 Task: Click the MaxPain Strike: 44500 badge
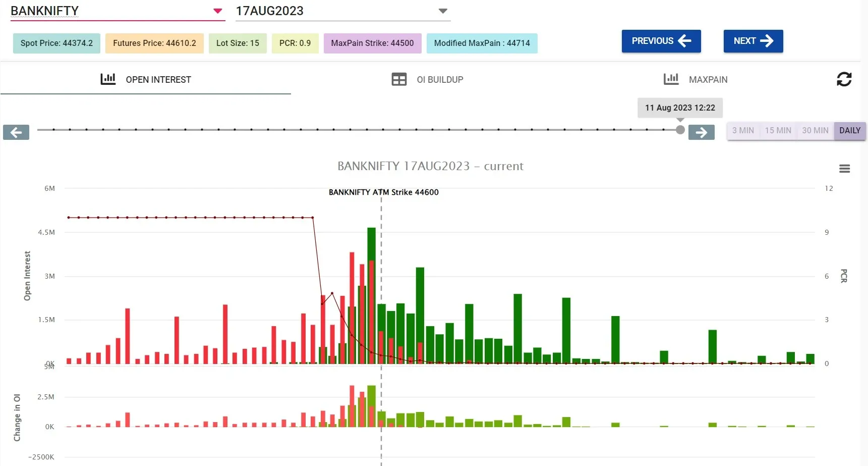372,43
